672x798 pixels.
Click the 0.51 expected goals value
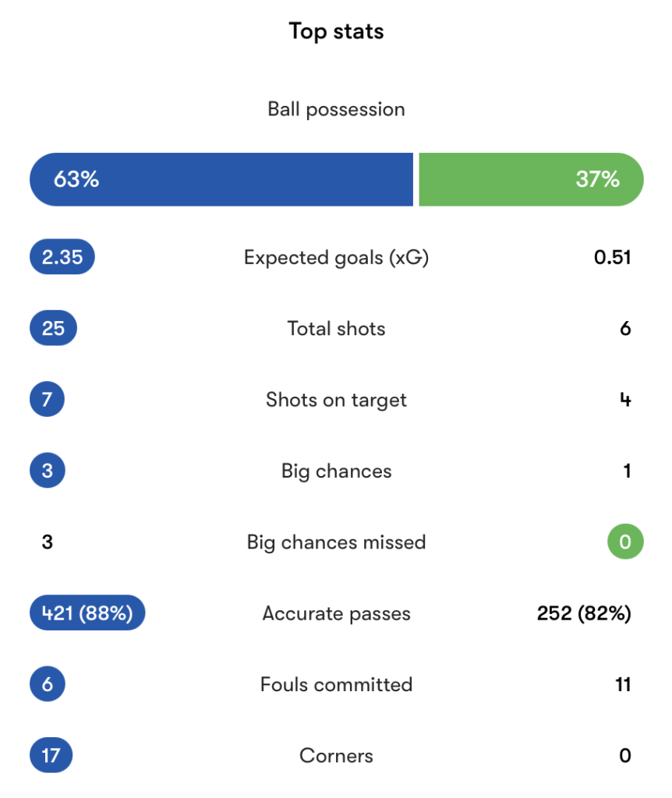click(x=612, y=257)
